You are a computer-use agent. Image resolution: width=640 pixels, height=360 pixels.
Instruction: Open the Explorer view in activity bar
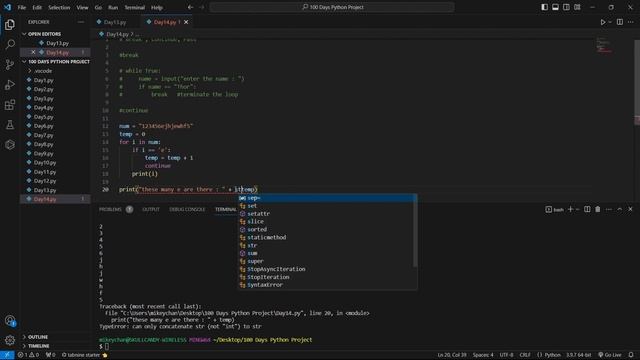point(10,24)
